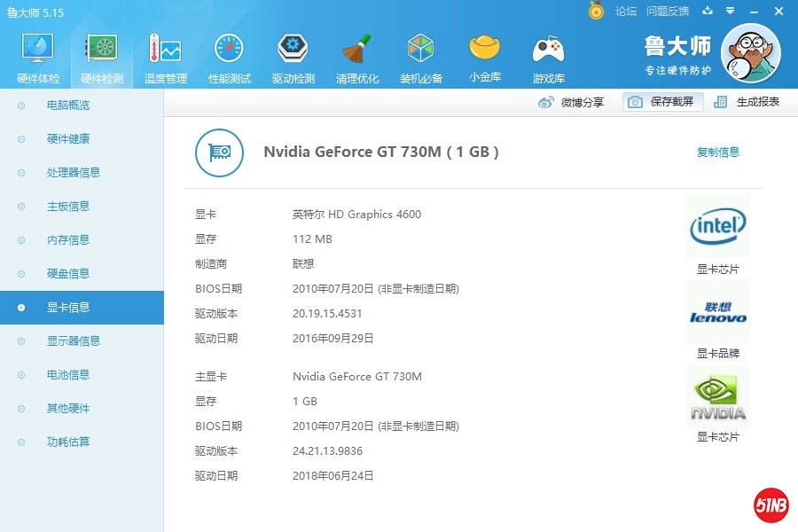The width and height of the screenshot is (798, 532).
Task: Select 硬盘信息 in the sidebar
Action: pyautogui.click(x=68, y=274)
